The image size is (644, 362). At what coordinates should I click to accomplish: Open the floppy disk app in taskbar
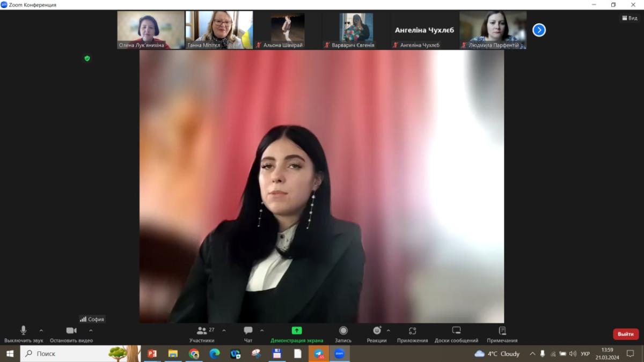point(277,353)
